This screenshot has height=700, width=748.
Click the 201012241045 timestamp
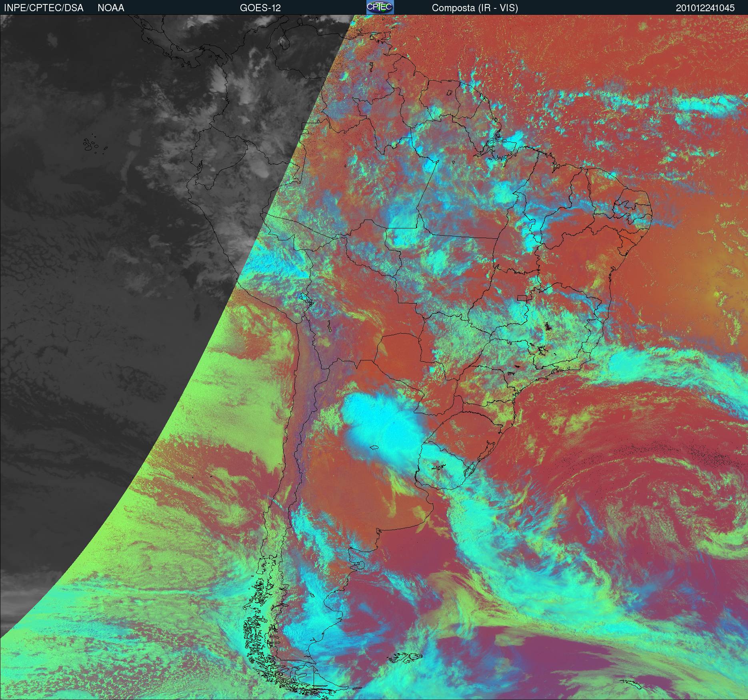coord(705,8)
